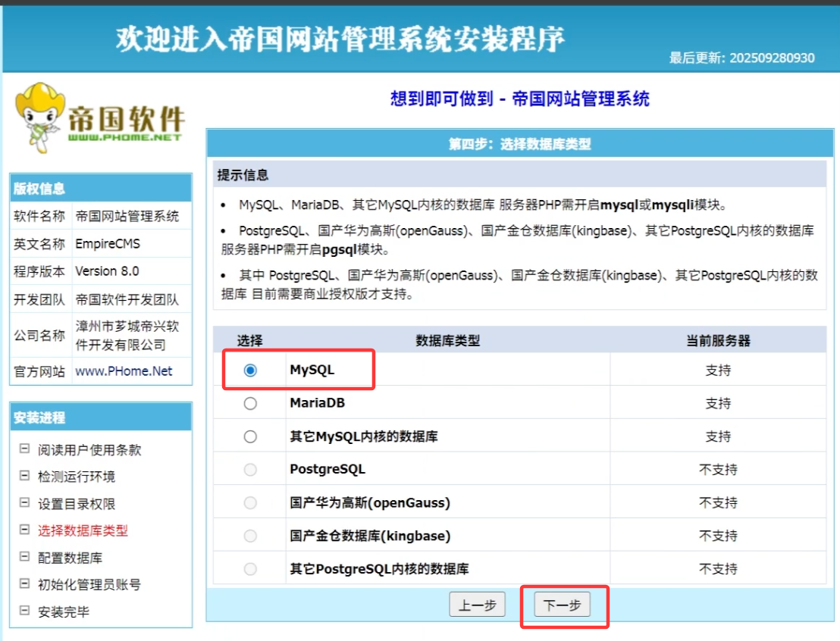840x641 pixels.
Task: Select the MariaDB radio button
Action: coord(250,404)
